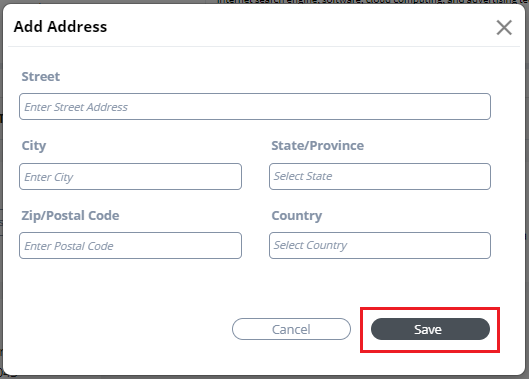Click the Street field label

coord(41,77)
